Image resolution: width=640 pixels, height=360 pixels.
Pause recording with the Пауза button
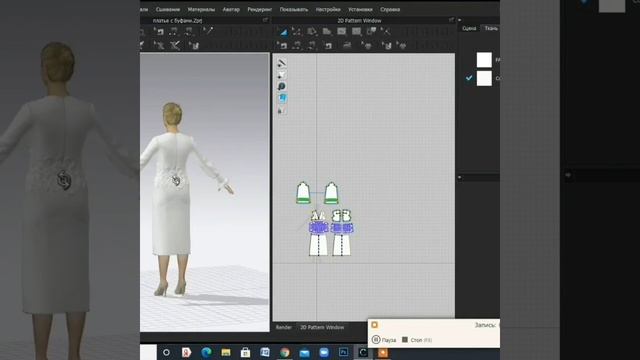pyautogui.click(x=384, y=340)
